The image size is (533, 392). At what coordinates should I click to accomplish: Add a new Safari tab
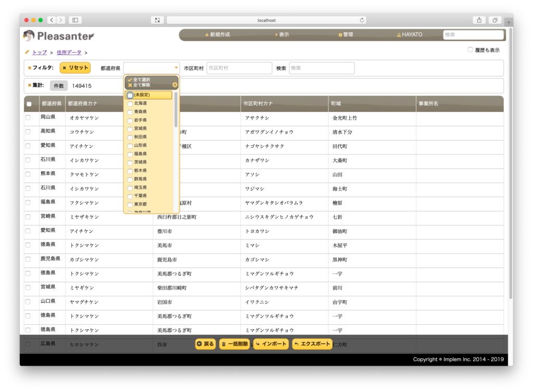tap(509, 22)
